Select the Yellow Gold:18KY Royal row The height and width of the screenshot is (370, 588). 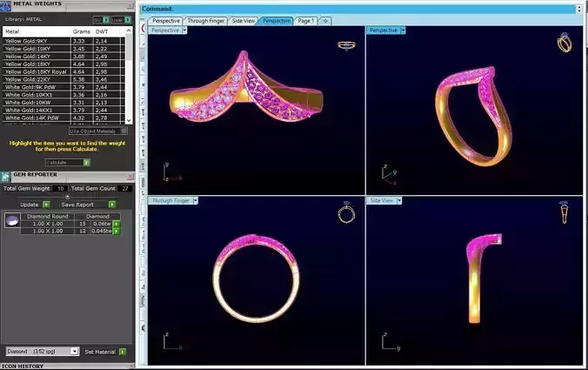(63, 71)
